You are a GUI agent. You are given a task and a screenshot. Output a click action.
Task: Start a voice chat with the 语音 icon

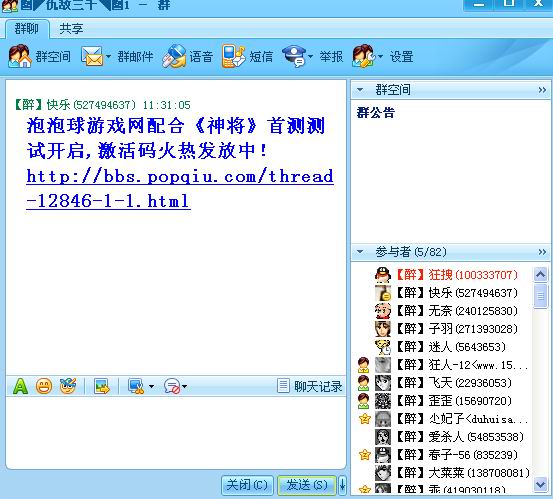[x=174, y=56]
